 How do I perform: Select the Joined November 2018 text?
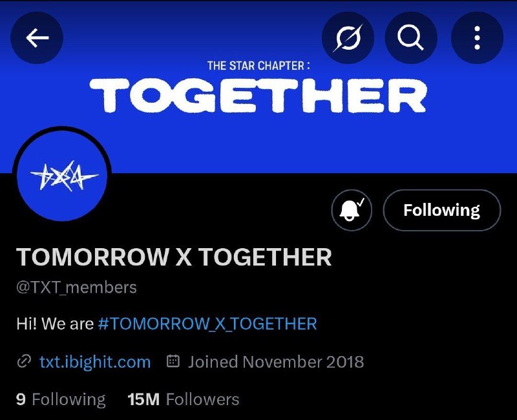(276, 362)
